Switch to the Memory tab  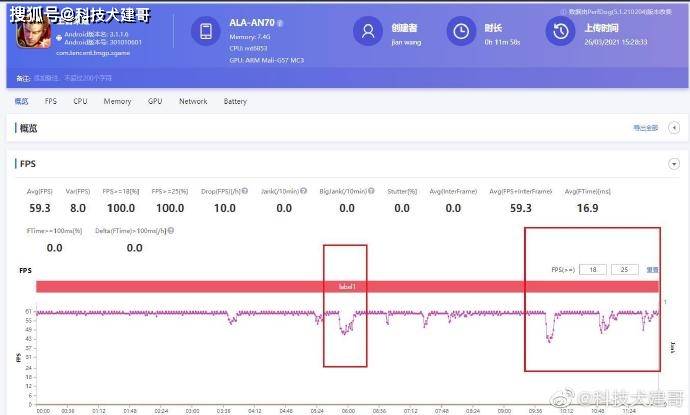tap(117, 101)
